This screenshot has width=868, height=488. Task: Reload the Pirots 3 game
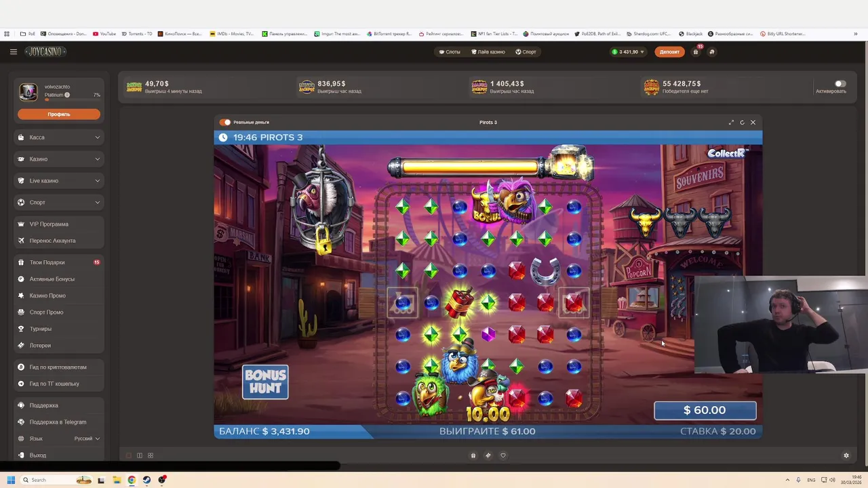742,122
